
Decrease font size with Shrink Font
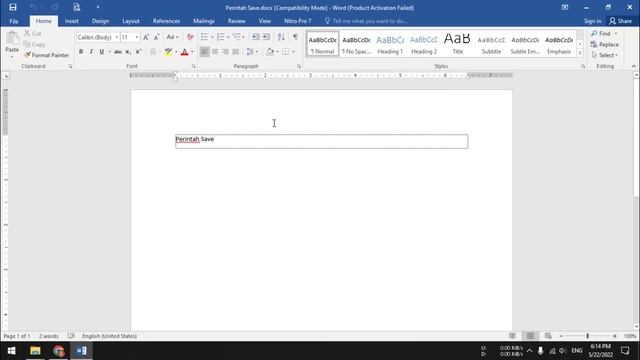pyautogui.click(x=156, y=37)
